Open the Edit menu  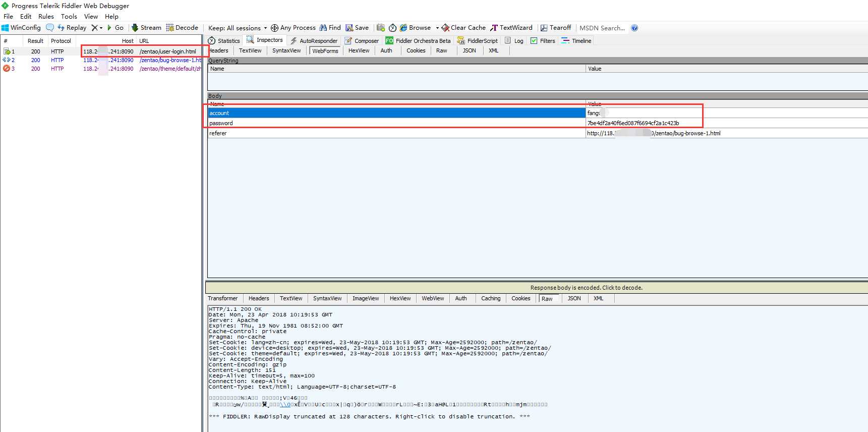click(x=26, y=17)
